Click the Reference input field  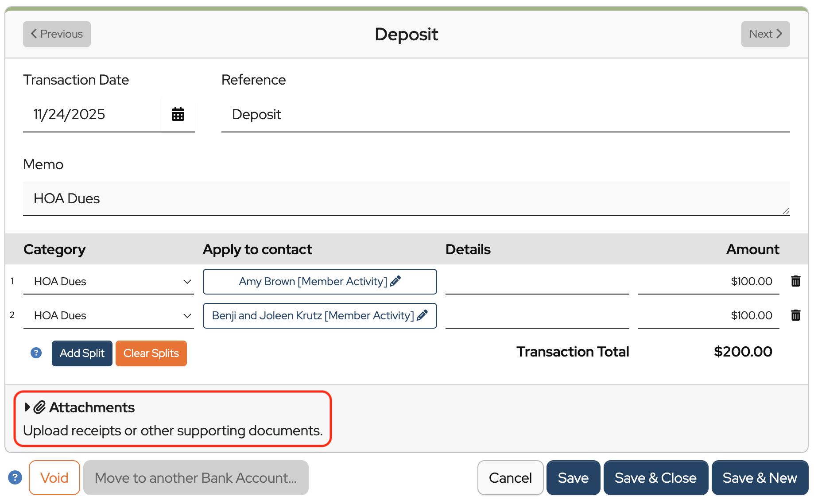[505, 115]
